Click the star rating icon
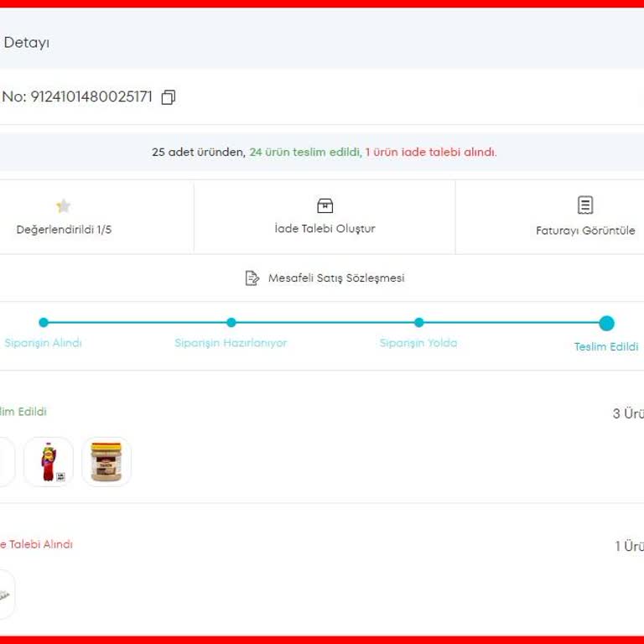 coord(63,205)
